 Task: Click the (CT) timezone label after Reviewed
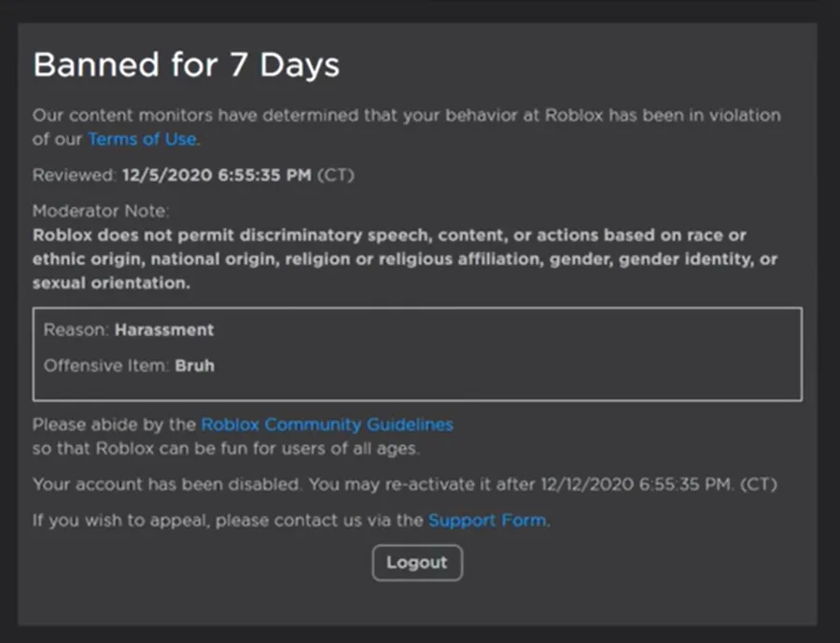tap(336, 175)
